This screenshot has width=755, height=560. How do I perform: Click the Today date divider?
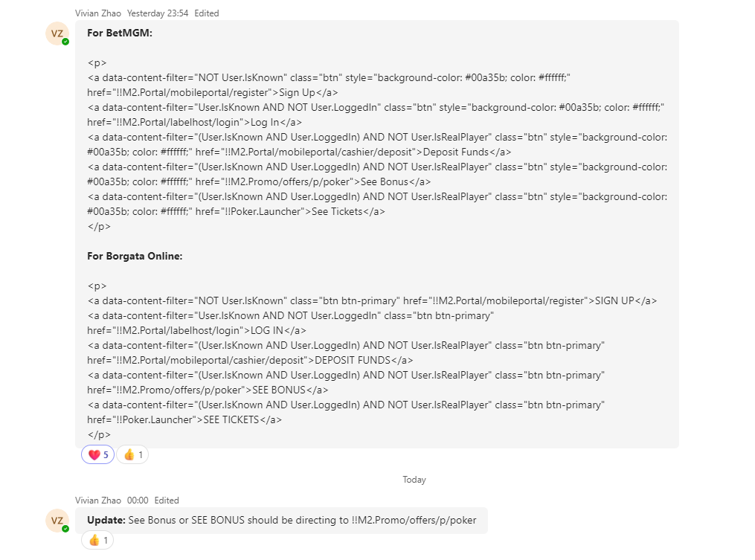(x=414, y=480)
